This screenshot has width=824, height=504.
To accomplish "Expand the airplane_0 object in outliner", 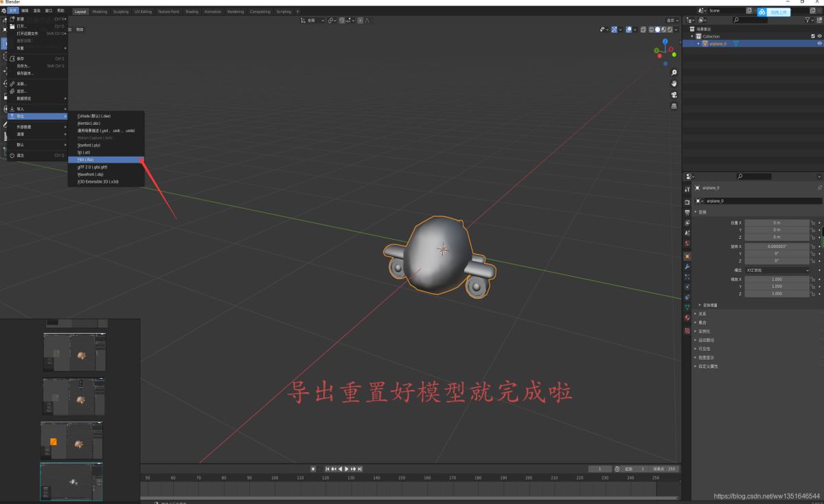I will 699,43.
